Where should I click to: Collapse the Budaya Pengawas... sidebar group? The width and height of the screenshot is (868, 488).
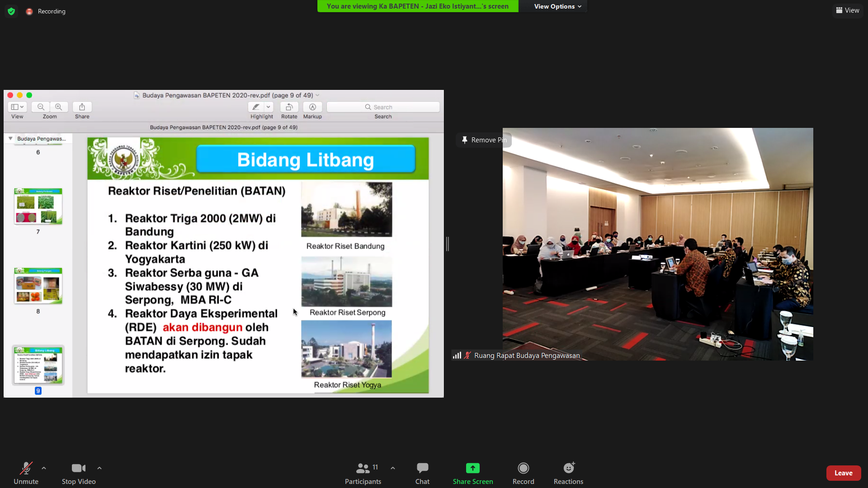coord(10,139)
